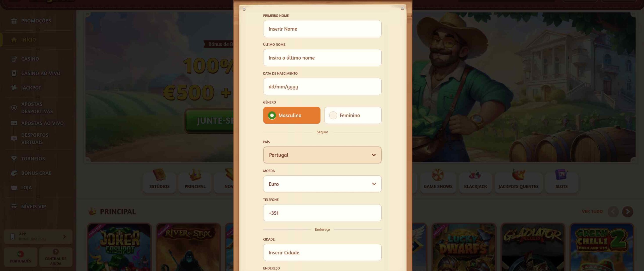Open the Torneios trophy icon
Image resolution: width=644 pixels, height=271 pixels.
(x=14, y=158)
